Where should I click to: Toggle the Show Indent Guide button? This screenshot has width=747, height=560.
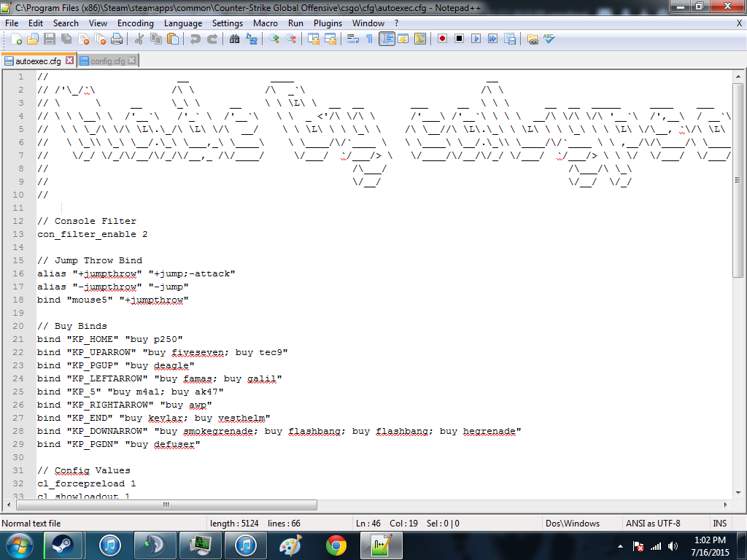[387, 39]
